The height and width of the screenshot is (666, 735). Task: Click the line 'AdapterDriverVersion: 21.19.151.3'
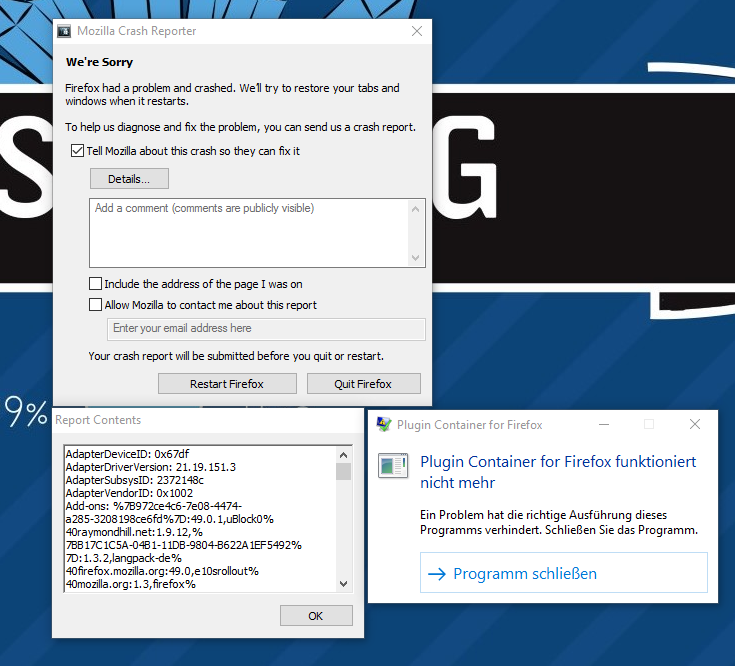pyautogui.click(x=151, y=467)
